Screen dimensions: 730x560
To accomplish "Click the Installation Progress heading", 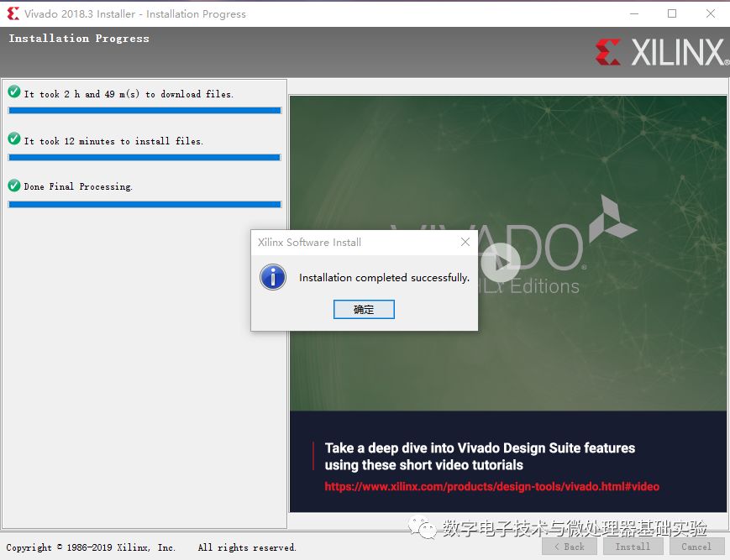I will (79, 38).
